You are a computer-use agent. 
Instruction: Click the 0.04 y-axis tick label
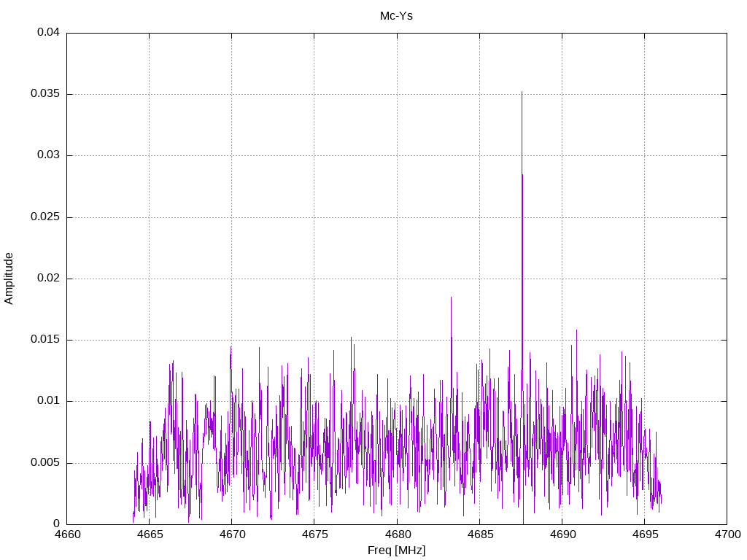(x=49, y=32)
